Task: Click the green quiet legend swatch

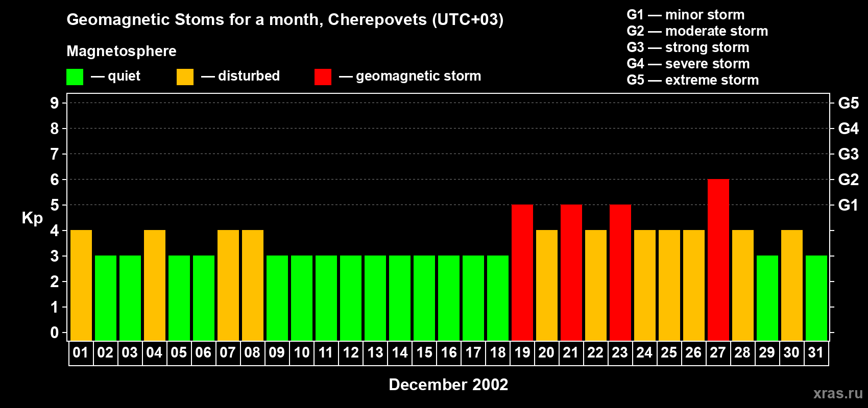Action: [x=75, y=77]
